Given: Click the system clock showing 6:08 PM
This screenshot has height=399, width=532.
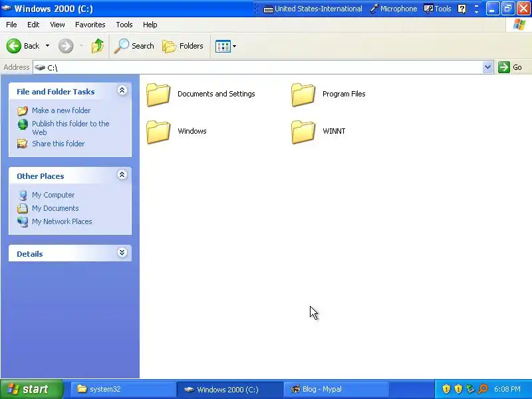Looking at the screenshot, I should [507, 389].
